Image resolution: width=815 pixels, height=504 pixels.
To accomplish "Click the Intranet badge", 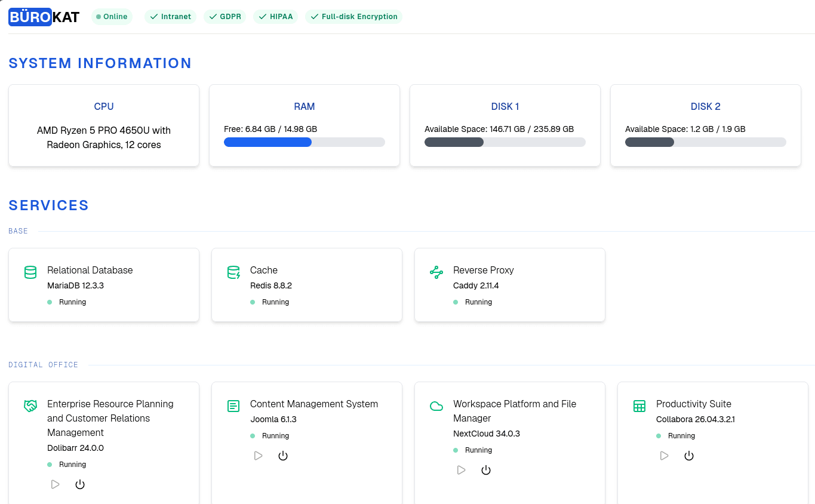I will point(170,17).
